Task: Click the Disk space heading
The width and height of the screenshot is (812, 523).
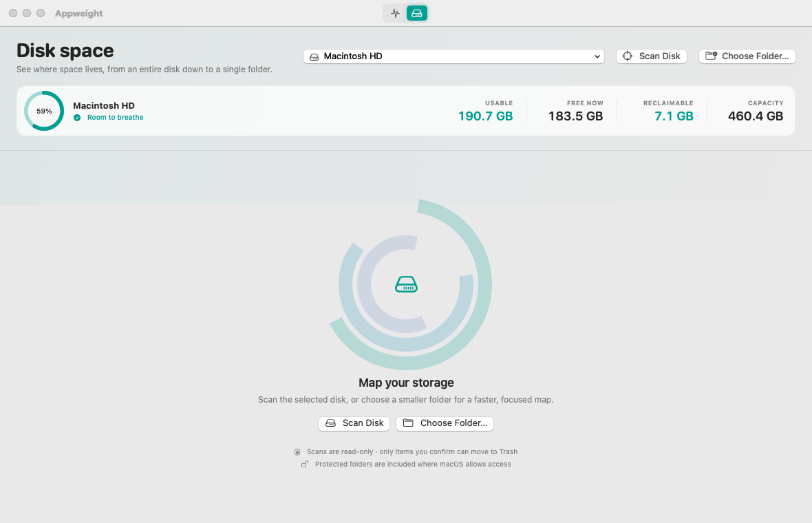Action: click(65, 51)
